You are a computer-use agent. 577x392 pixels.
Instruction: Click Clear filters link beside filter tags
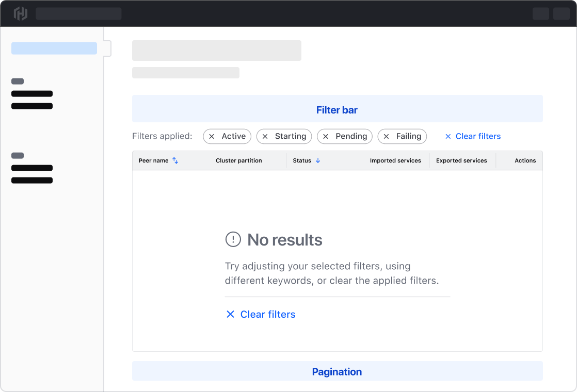click(x=473, y=136)
